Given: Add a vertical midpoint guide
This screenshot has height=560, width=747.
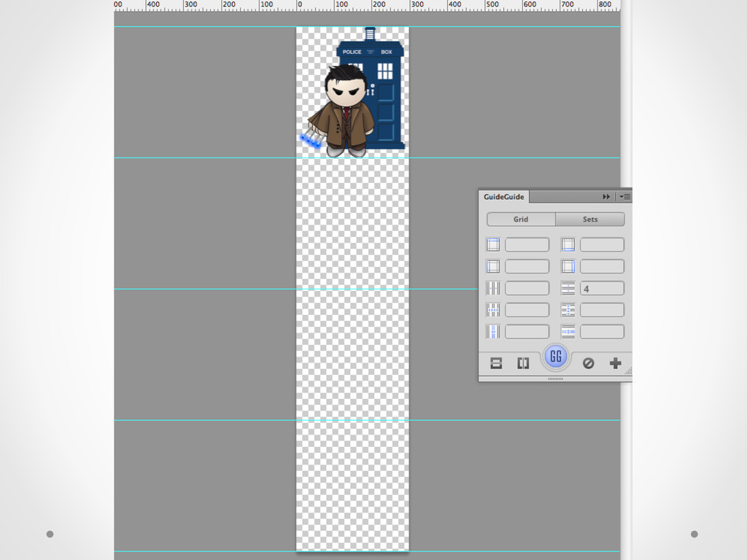Looking at the screenshot, I should pyautogui.click(x=523, y=363).
